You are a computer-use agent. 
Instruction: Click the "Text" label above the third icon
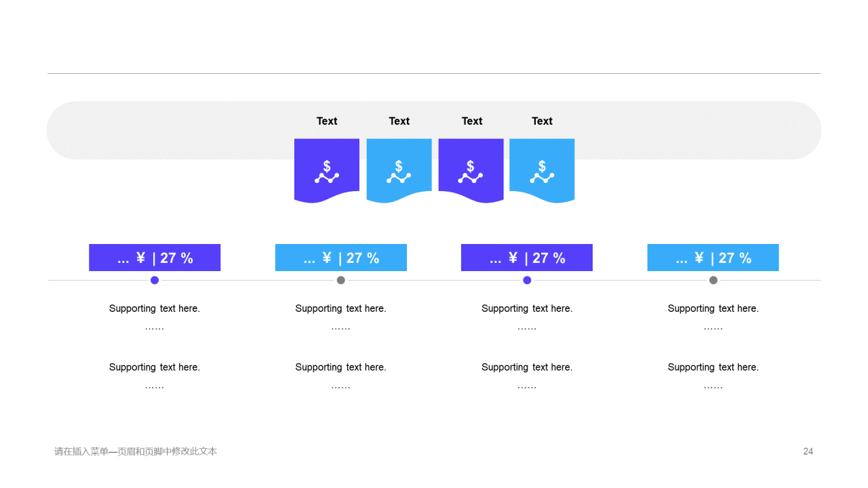472,121
